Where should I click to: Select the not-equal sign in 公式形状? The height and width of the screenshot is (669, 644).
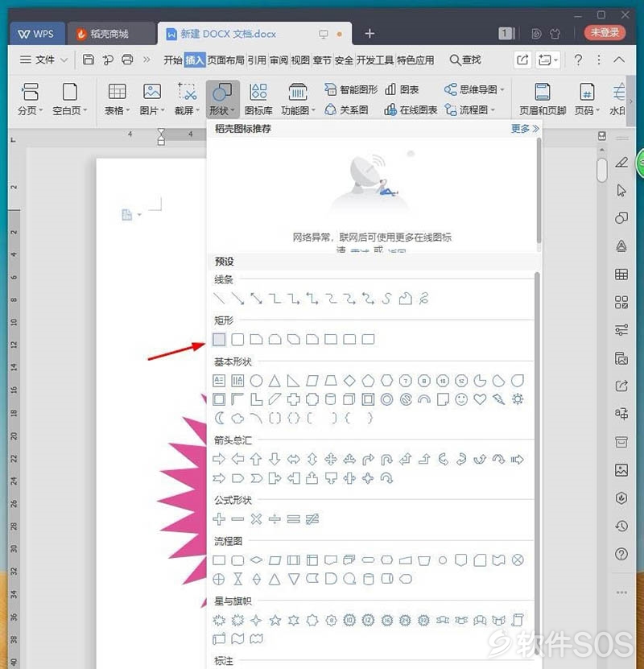pyautogui.click(x=312, y=518)
